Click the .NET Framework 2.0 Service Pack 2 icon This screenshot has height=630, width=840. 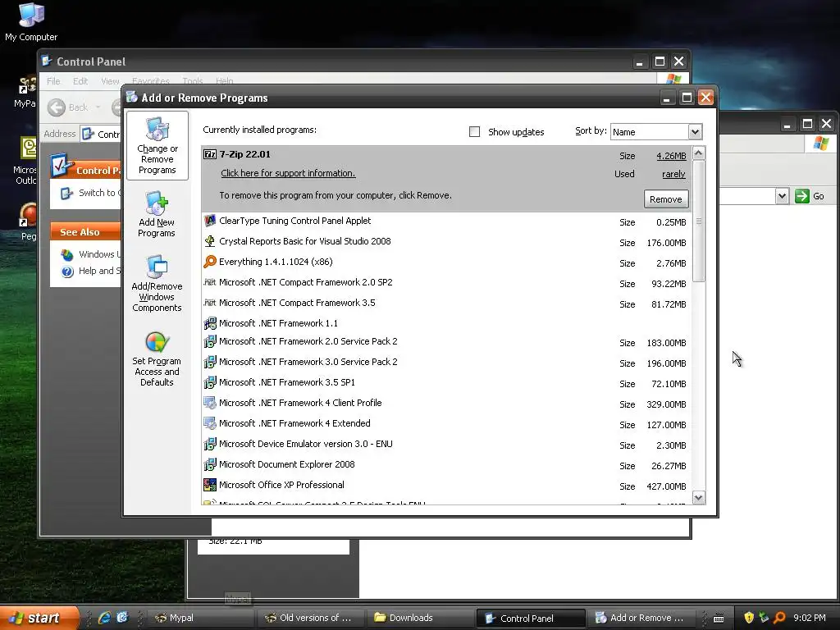210,341
